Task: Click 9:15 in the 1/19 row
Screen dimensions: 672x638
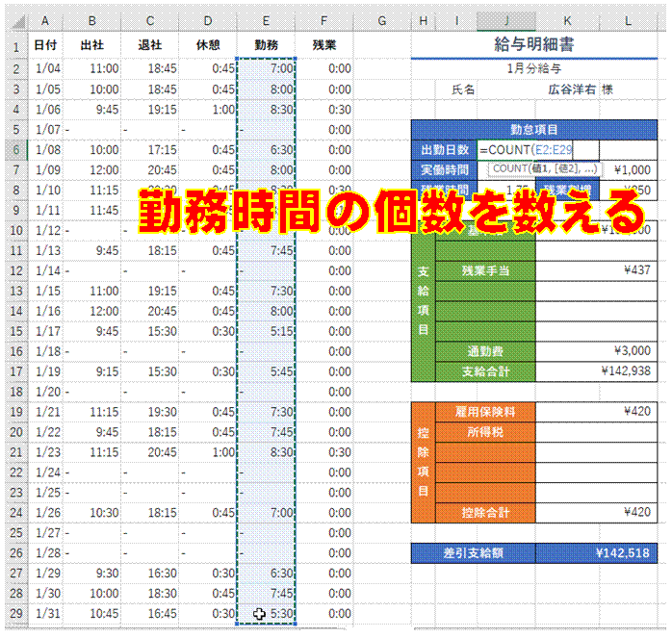Action: tap(92, 371)
